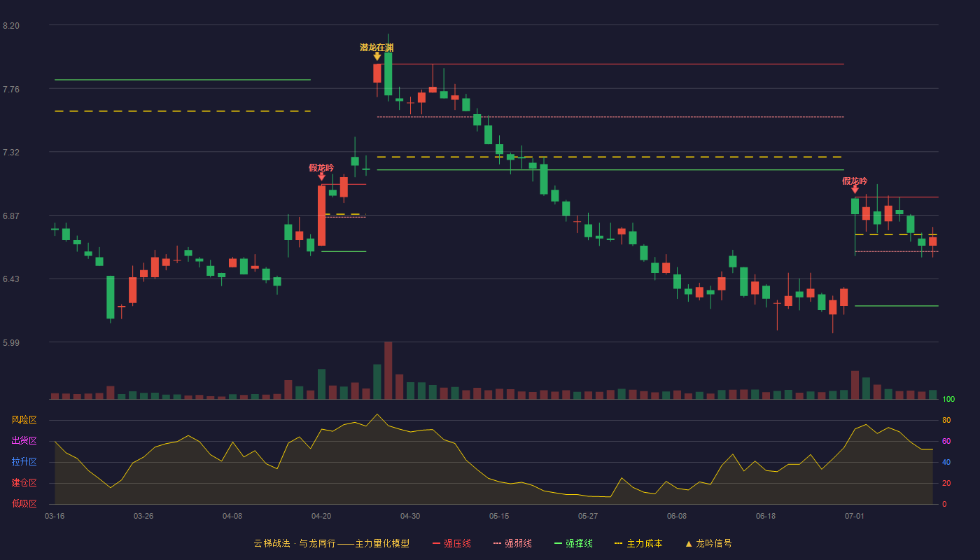Click the 04-30 date label
This screenshot has height=560, width=980.
pos(410,516)
